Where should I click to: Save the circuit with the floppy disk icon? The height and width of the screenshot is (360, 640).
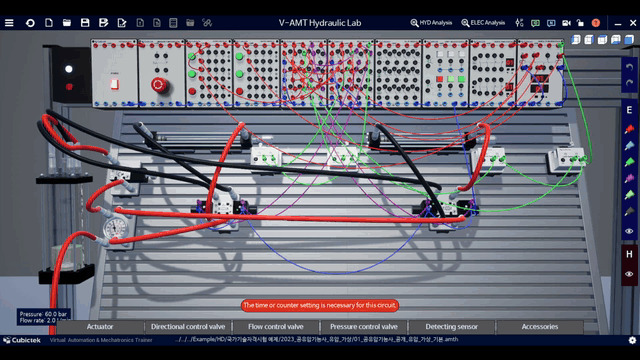point(85,23)
